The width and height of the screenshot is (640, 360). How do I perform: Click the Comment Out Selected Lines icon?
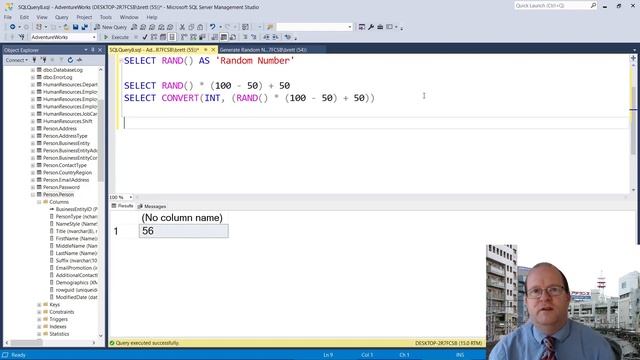245,37
